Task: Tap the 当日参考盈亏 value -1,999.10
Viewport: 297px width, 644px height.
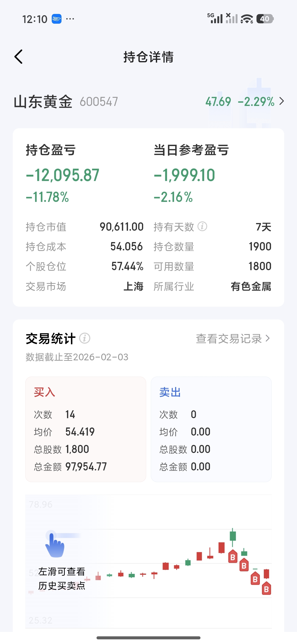Action: click(184, 175)
